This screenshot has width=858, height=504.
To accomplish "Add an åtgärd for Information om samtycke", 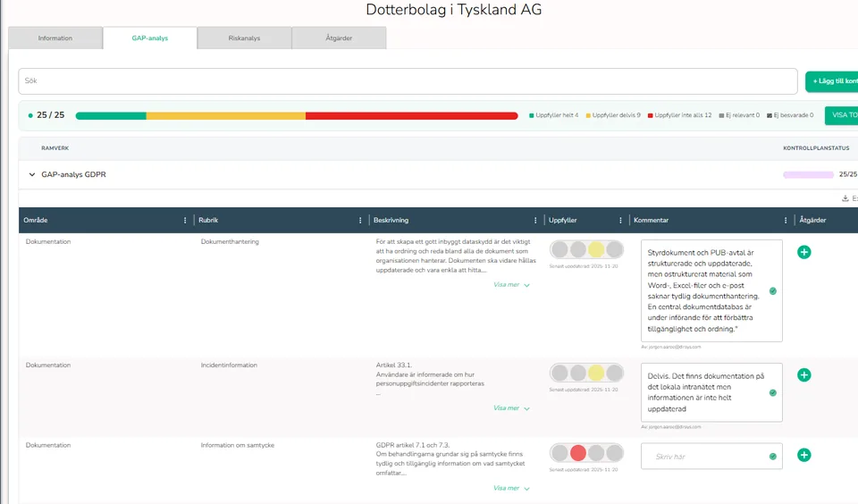I will click(x=803, y=455).
